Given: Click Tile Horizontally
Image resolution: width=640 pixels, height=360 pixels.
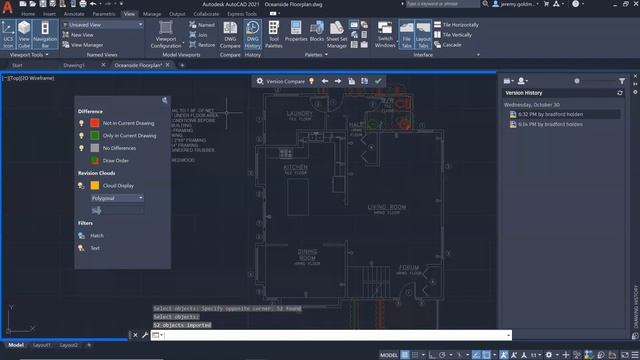Looking at the screenshot, I should (x=456, y=25).
